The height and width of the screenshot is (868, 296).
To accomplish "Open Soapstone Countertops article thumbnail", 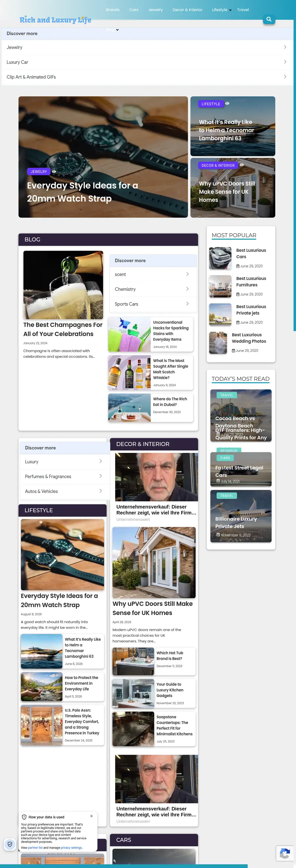I will (x=133, y=729).
